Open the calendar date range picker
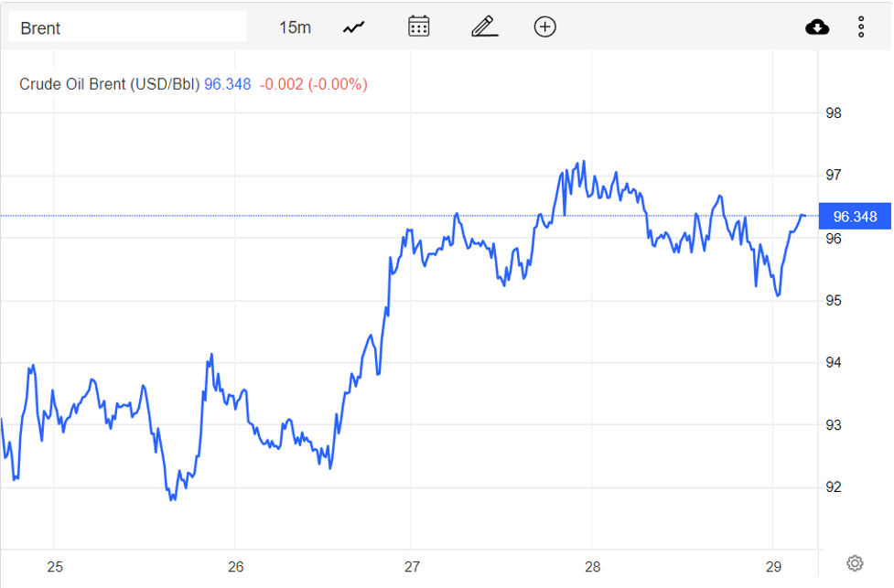 point(418,27)
